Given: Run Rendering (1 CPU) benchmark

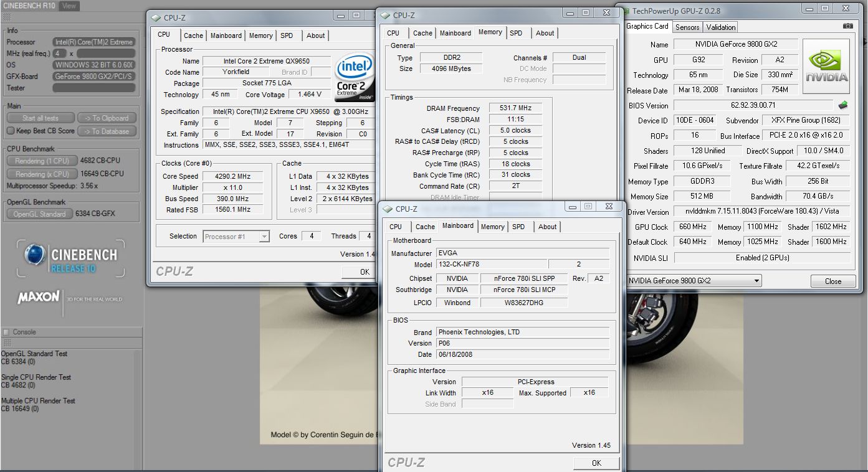Looking at the screenshot, I should pyautogui.click(x=42, y=161).
